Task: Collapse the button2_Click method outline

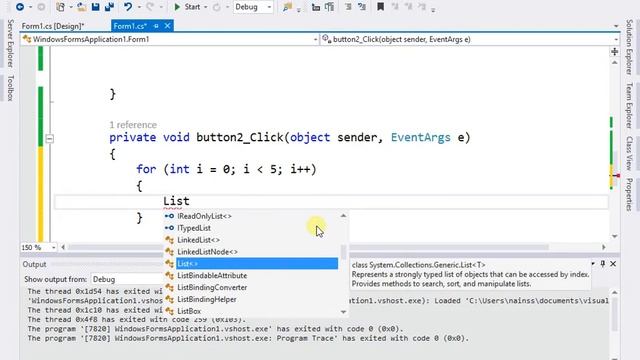Action: click(x=49, y=139)
